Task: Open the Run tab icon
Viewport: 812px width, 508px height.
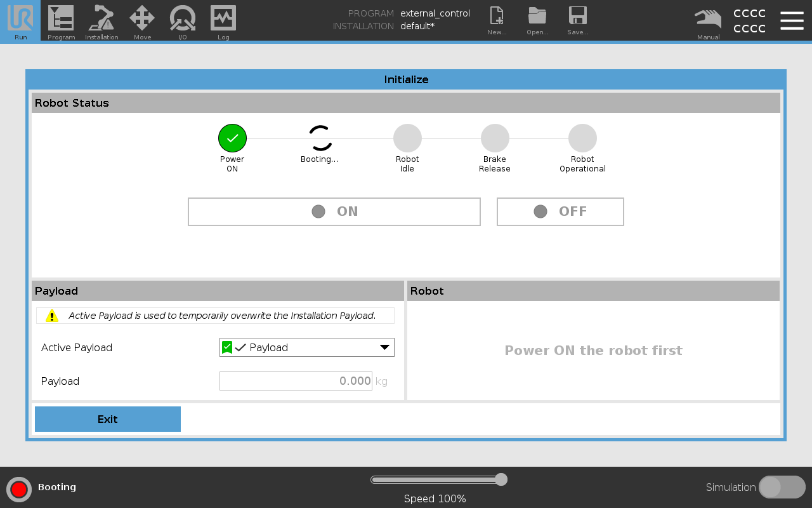Action: click(x=20, y=20)
